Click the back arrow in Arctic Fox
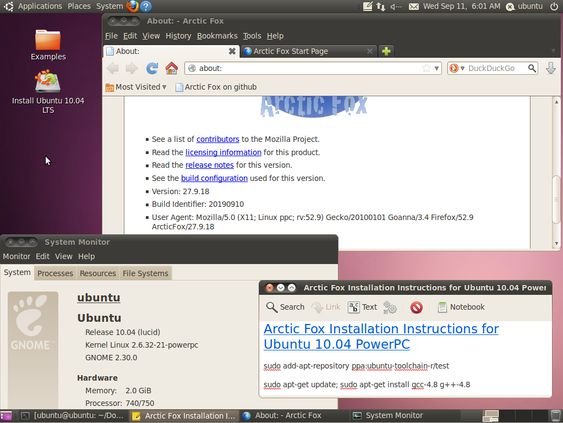The height and width of the screenshot is (423, 563). pos(113,68)
